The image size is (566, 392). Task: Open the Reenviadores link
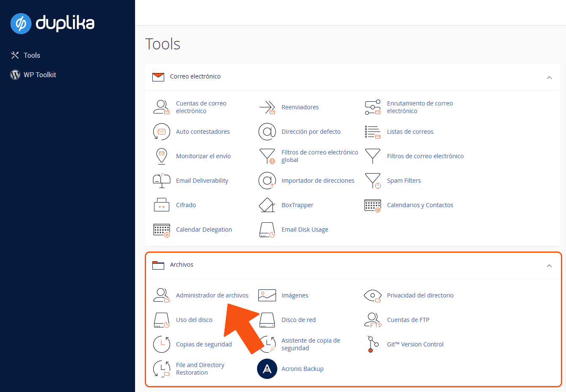pyautogui.click(x=300, y=107)
